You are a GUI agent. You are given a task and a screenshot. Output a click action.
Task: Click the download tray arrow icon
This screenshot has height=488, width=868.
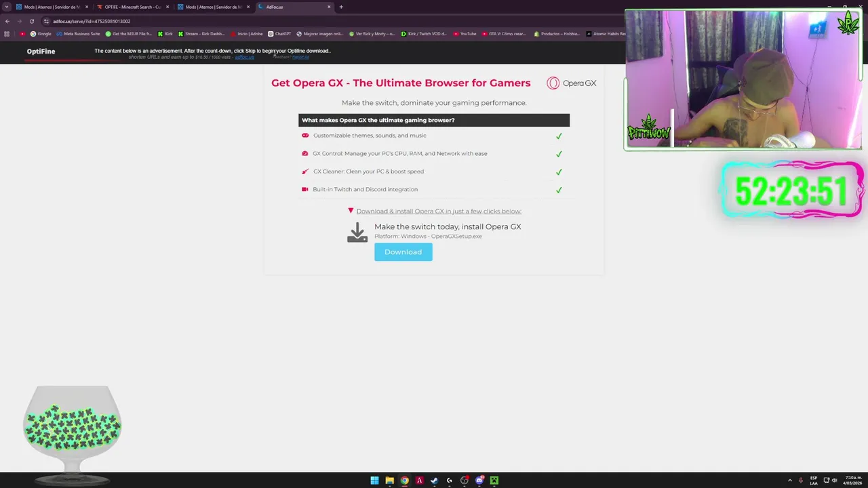click(357, 232)
